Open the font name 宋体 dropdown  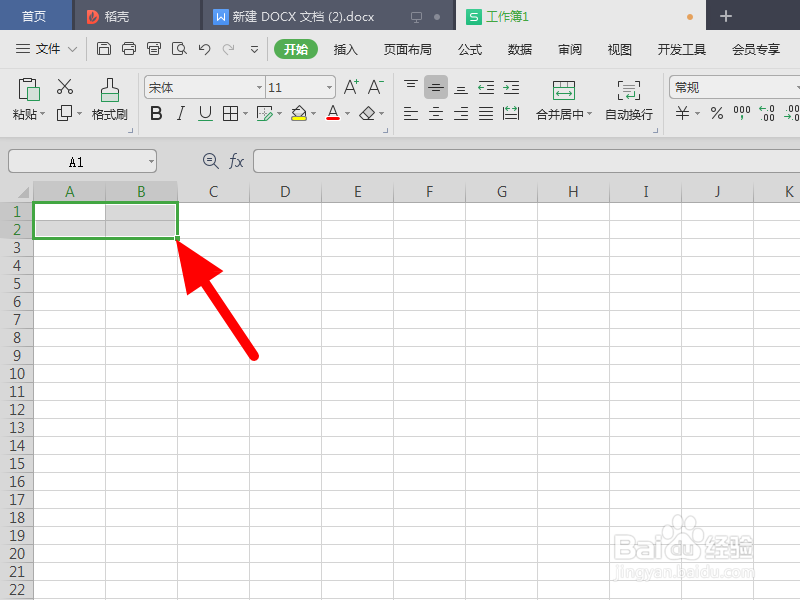pyautogui.click(x=259, y=88)
